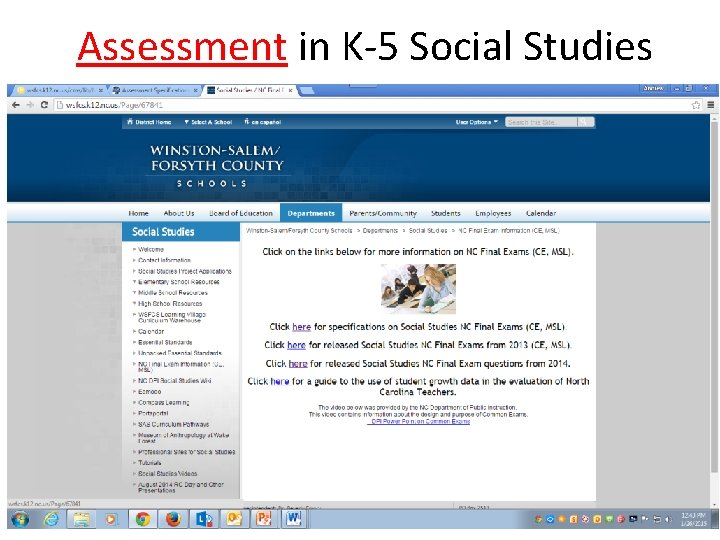Open Contact Information in sidebar
The image size is (720, 540).
164,260
